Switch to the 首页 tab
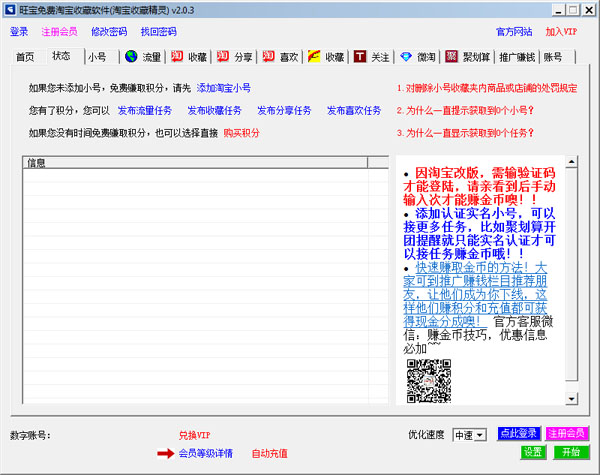This screenshot has height=475, width=600. pyautogui.click(x=26, y=57)
